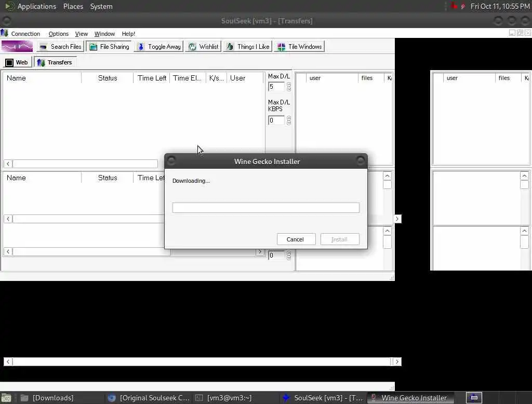Screen dimensions: 532x404
Task: Sort downloads by K/s column header
Action: (216, 78)
